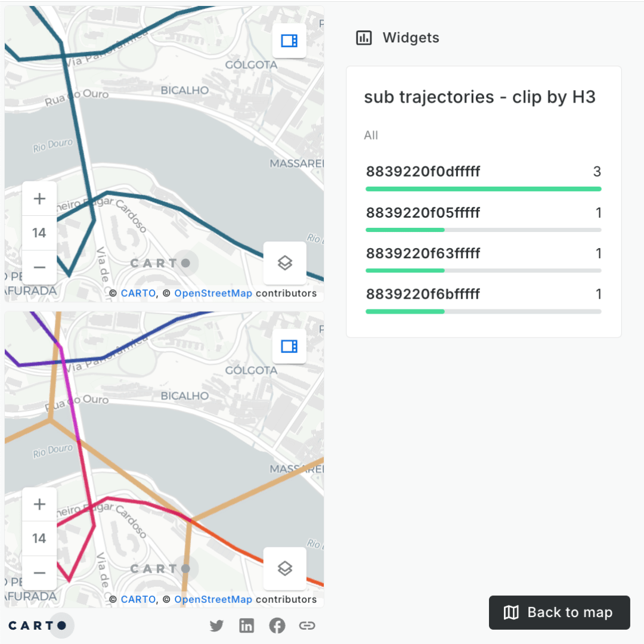Toggle the sidebar panel icon on top map
This screenshot has height=644, width=644.
pos(289,41)
